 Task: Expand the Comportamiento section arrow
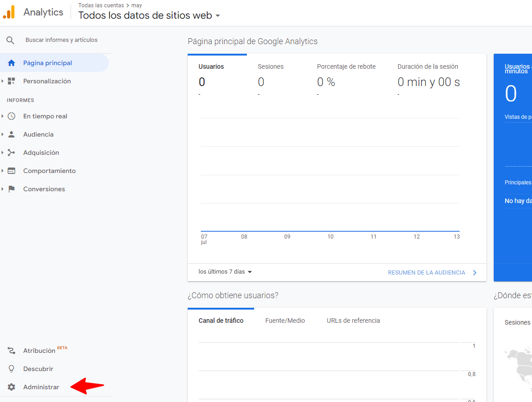(x=2, y=171)
